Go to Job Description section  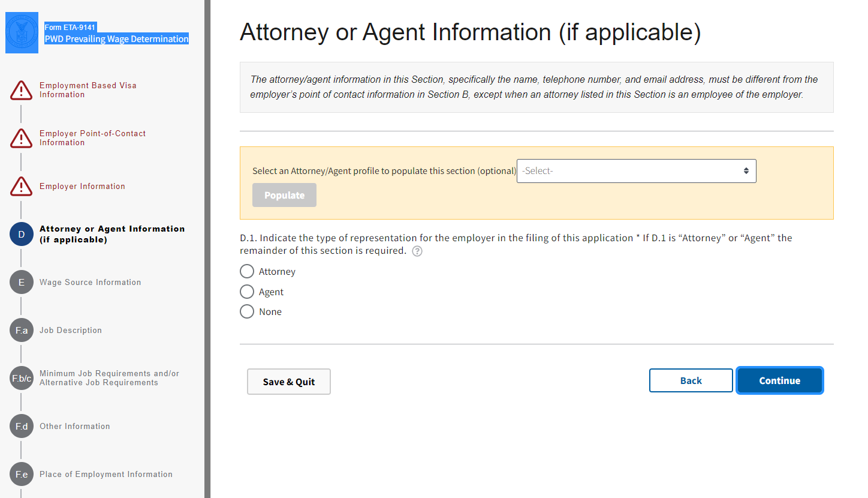pyautogui.click(x=71, y=331)
